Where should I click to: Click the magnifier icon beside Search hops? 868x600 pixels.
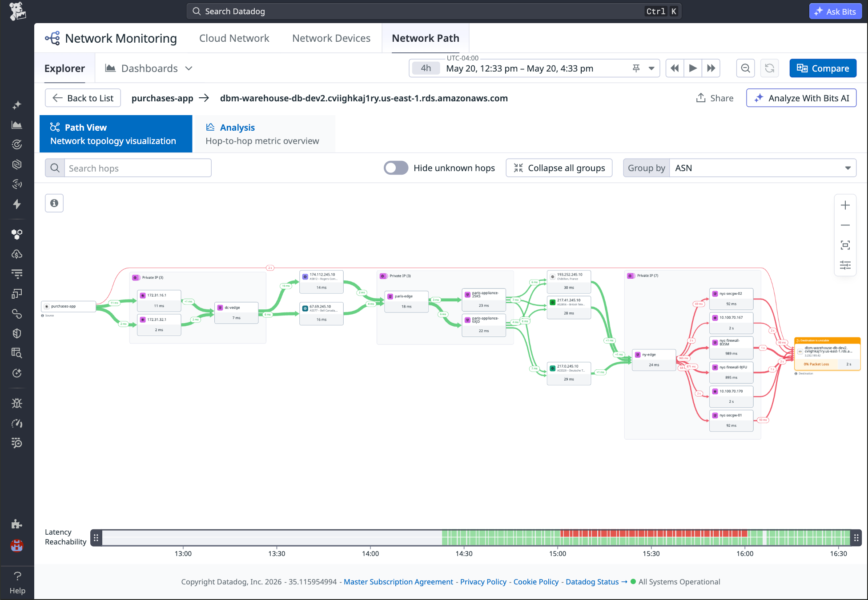55,168
